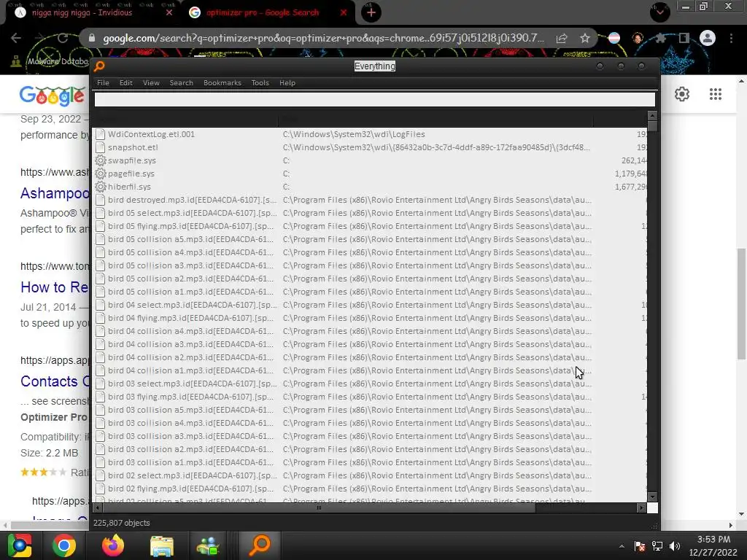The height and width of the screenshot is (560, 747).
Task: Select file 'bird 04 flying.mp3.id'
Action: [191, 318]
